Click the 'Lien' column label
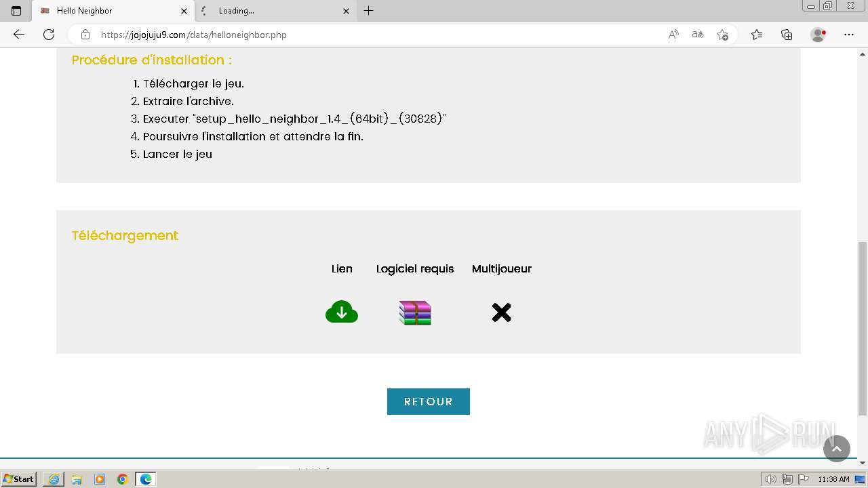Image resolution: width=868 pixels, height=488 pixels. coord(342,269)
